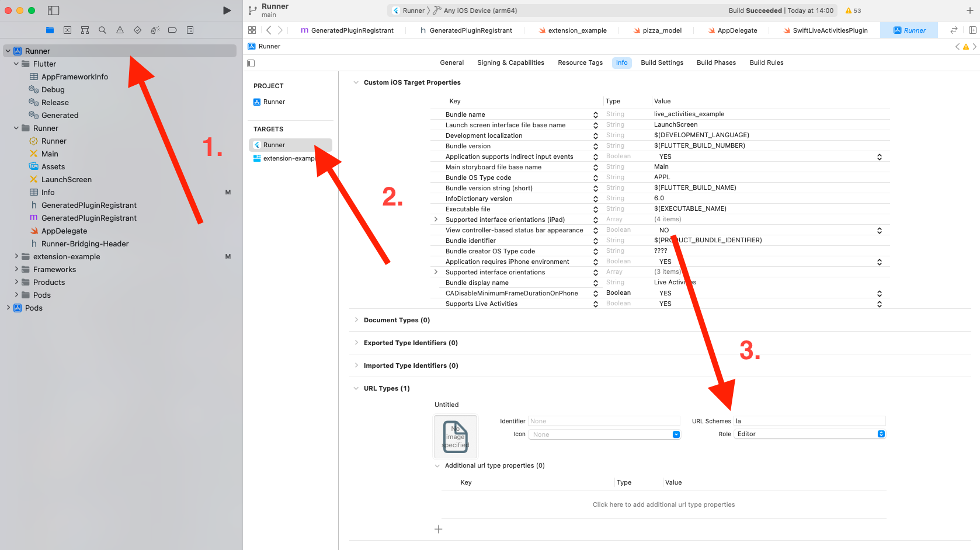This screenshot has width=980, height=550.
Task: Collapse the Flutter group in navigator
Action: pos(16,64)
